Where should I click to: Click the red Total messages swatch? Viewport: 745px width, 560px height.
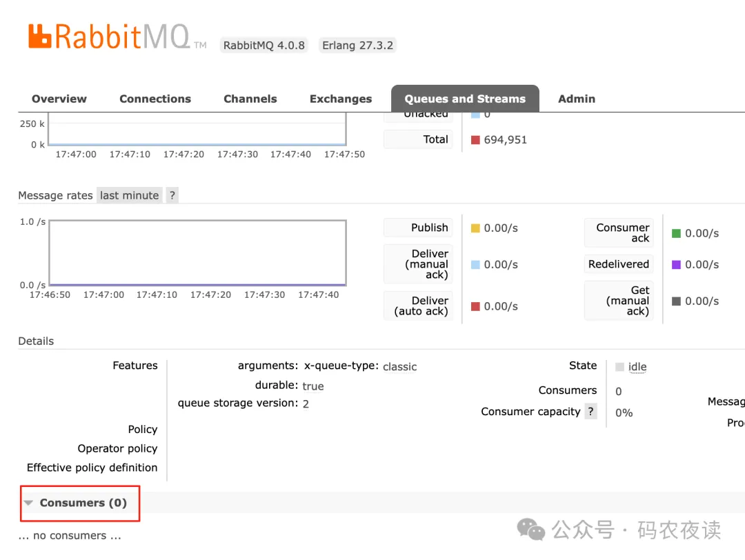tap(475, 139)
